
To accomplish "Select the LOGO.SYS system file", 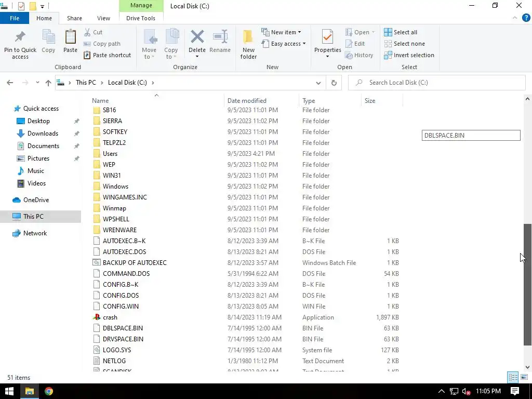I will [117, 350].
